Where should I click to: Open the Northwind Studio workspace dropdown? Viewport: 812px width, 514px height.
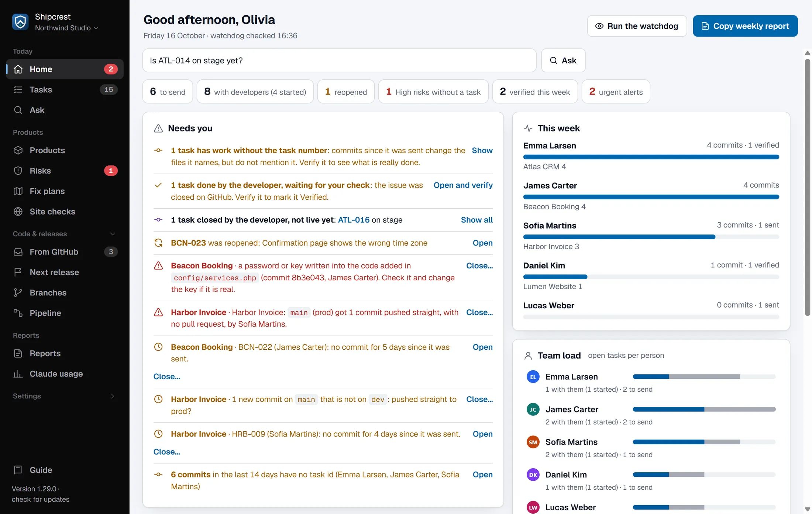click(66, 28)
